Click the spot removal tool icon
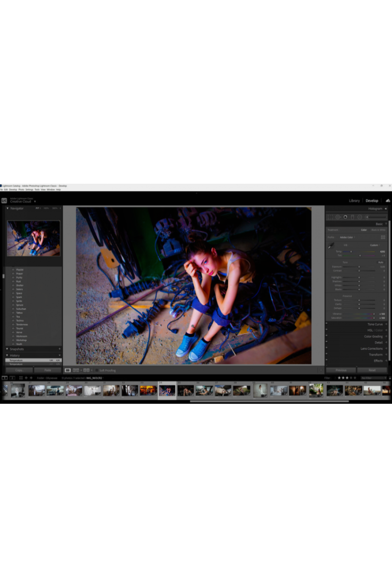The height and width of the screenshot is (588, 392). (x=338, y=217)
